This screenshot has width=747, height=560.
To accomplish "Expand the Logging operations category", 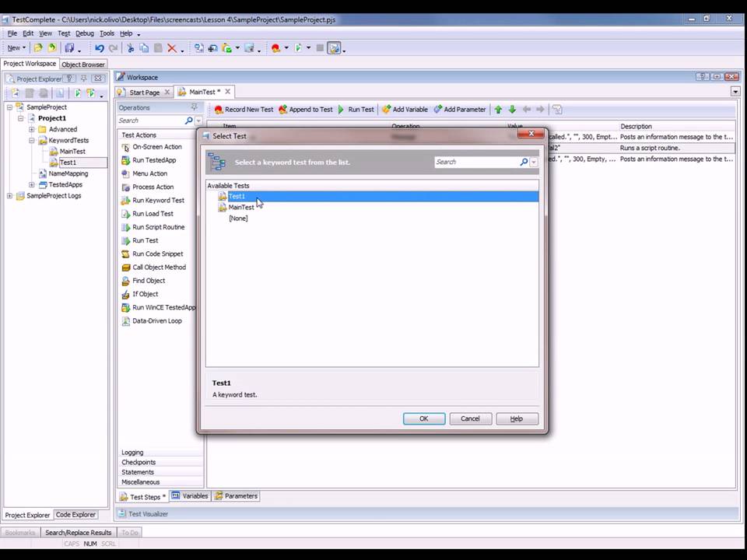I will (x=160, y=453).
